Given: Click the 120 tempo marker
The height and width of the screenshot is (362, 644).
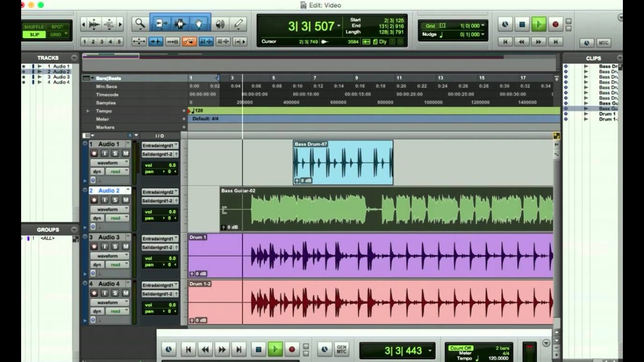Looking at the screenshot, I should point(198,111).
